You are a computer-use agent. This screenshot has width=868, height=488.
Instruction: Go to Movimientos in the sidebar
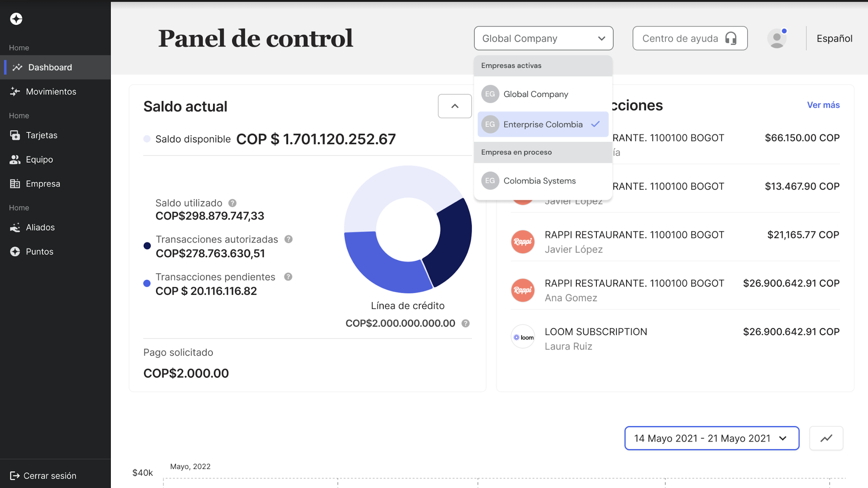coord(55,91)
